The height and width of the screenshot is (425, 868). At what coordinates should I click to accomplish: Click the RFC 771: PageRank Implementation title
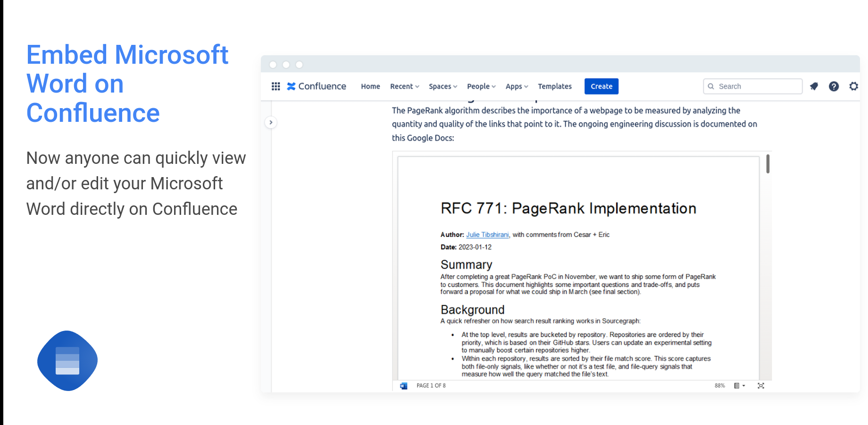[568, 208]
